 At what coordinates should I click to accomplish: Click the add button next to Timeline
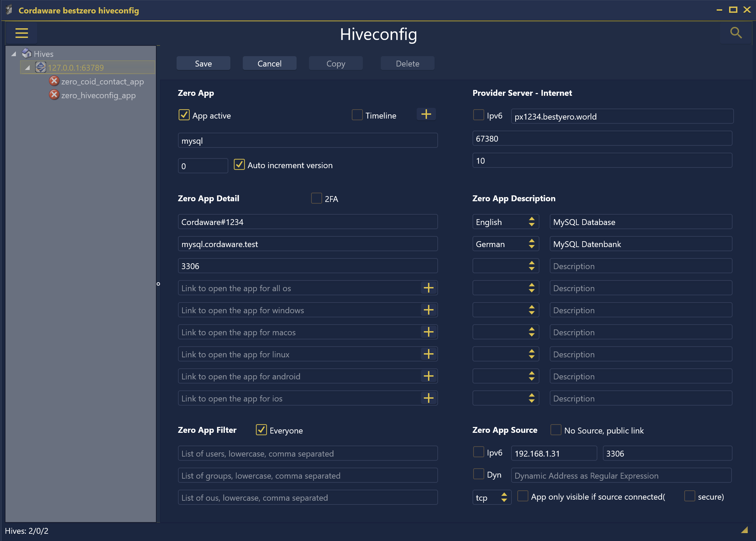pos(426,115)
